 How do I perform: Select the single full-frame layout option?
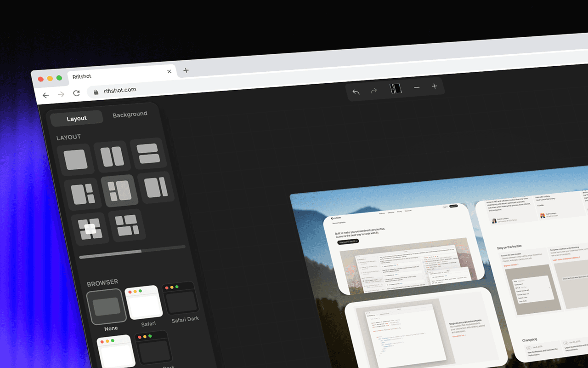[75, 159]
